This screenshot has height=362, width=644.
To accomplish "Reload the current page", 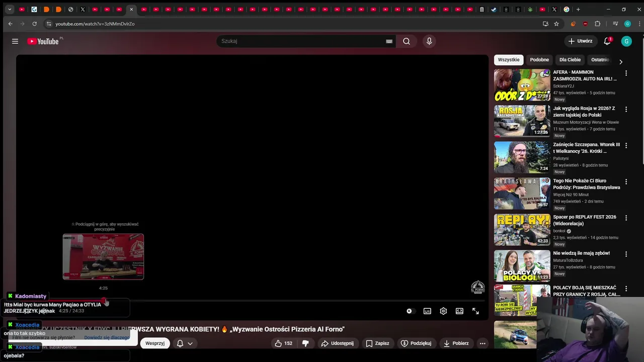I will point(34,24).
